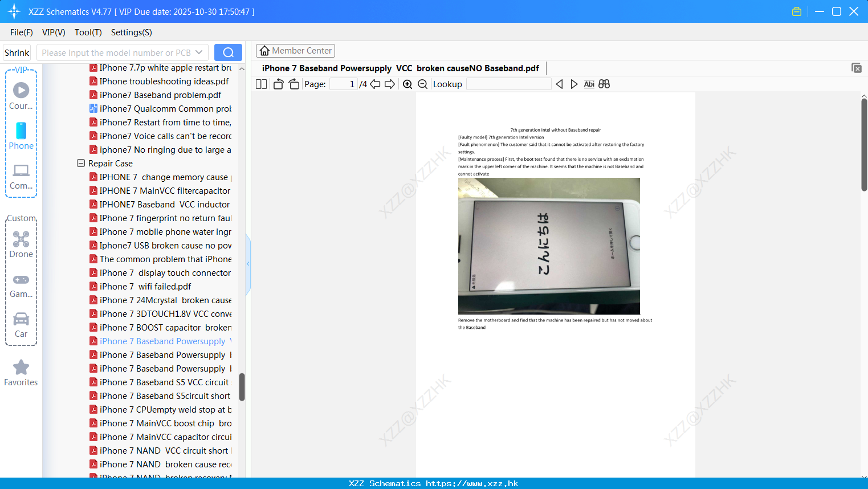The height and width of the screenshot is (489, 868).
Task: Open iPhone 7 CPUempty weld file
Action: (x=161, y=410)
